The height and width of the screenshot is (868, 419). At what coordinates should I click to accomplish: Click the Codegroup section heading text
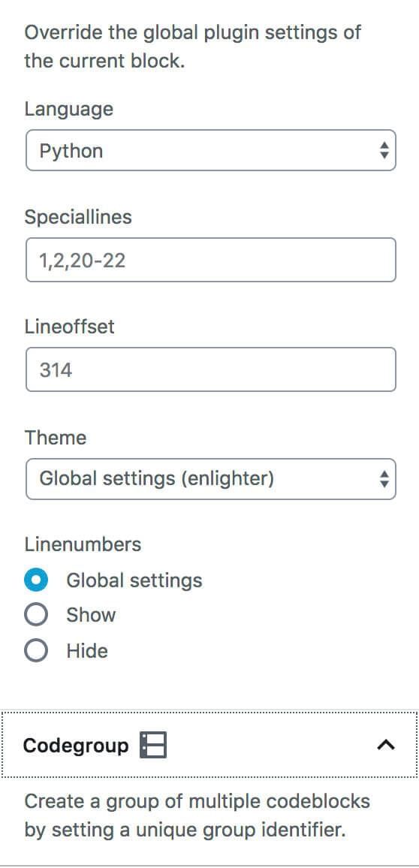(76, 746)
